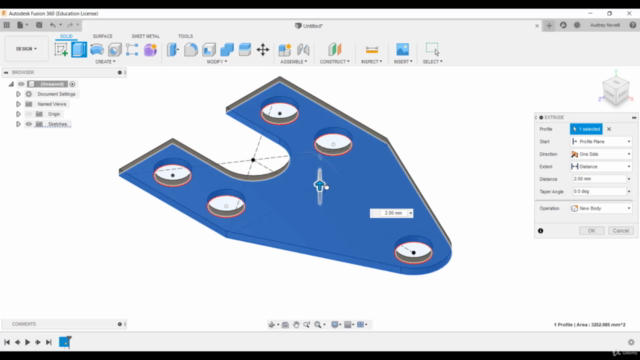Play the timeline
Image resolution: width=640 pixels, height=360 pixels.
coord(27,342)
